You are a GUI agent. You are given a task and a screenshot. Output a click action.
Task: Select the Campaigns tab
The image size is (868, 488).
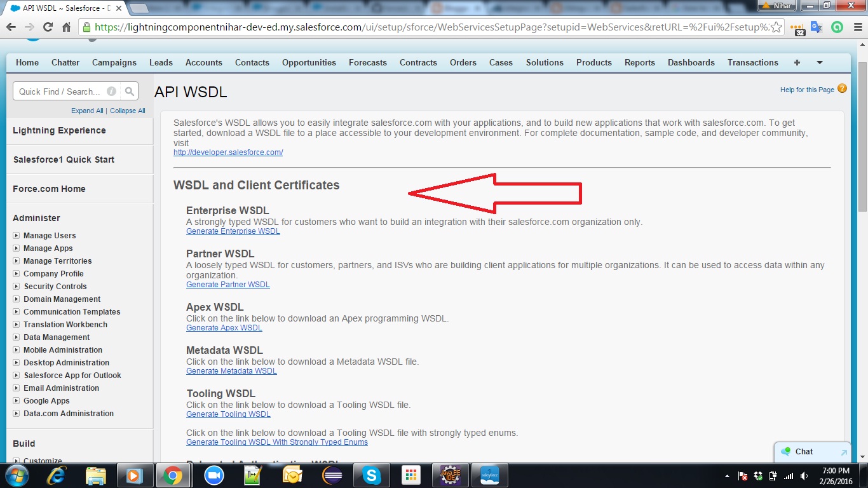[114, 62]
